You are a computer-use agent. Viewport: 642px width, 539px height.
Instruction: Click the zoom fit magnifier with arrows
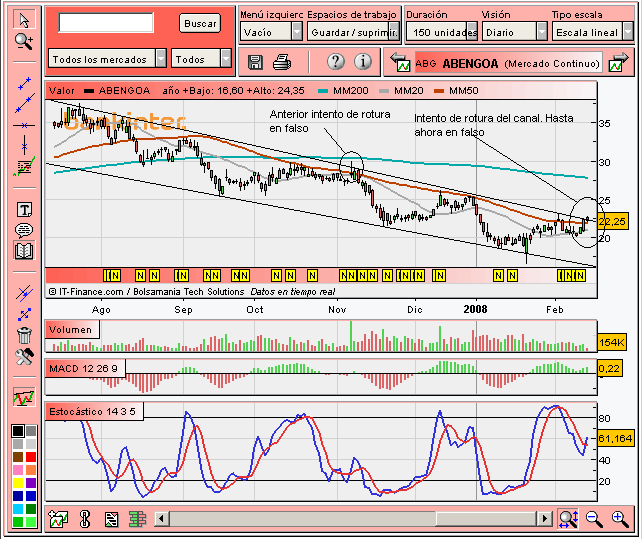[568, 519]
